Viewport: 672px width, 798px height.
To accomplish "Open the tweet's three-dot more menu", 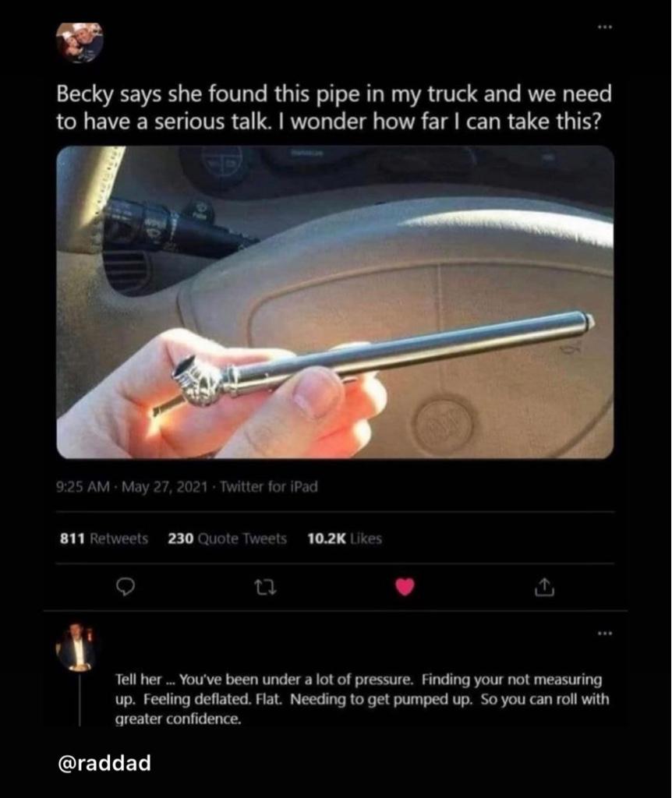I will coord(605,27).
